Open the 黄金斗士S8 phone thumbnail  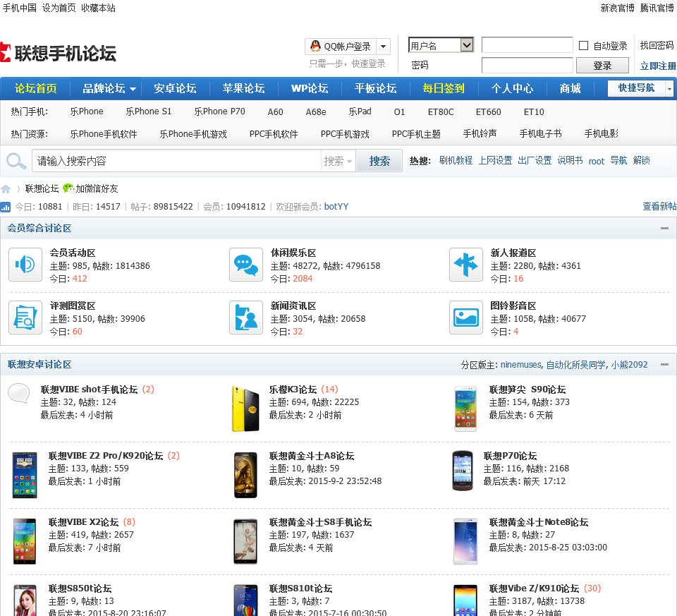tap(245, 541)
